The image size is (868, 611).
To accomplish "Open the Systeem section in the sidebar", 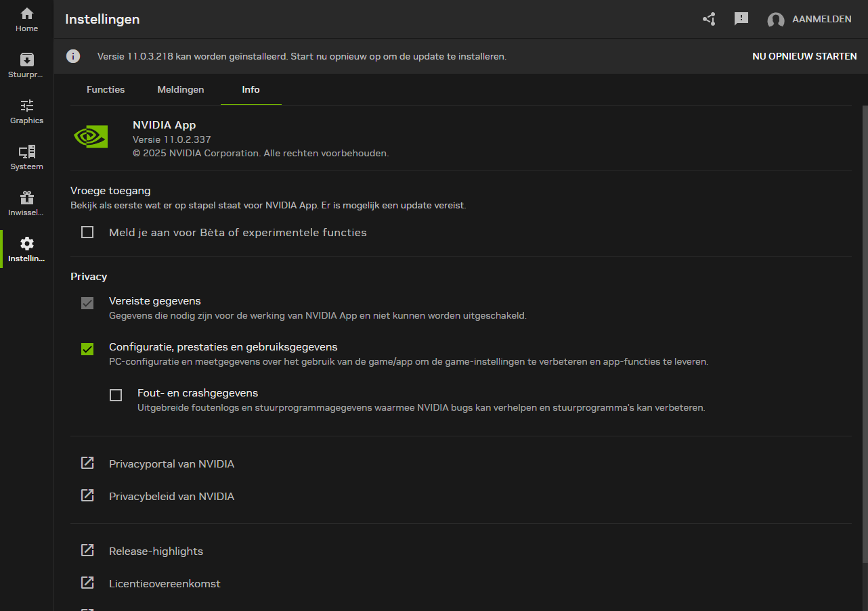I will (x=27, y=158).
